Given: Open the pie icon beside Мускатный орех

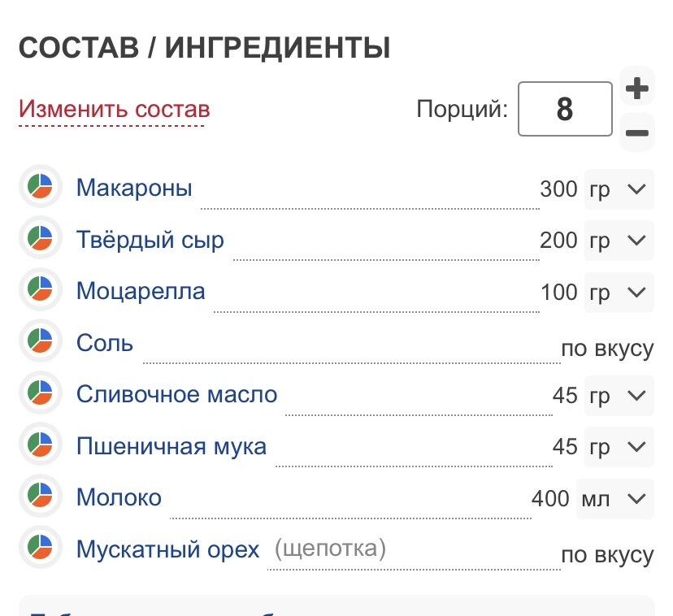Looking at the screenshot, I should [x=41, y=547].
